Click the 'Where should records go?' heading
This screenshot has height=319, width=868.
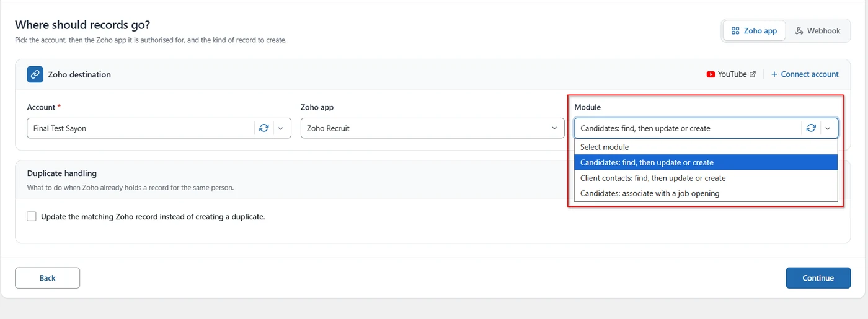coord(82,25)
